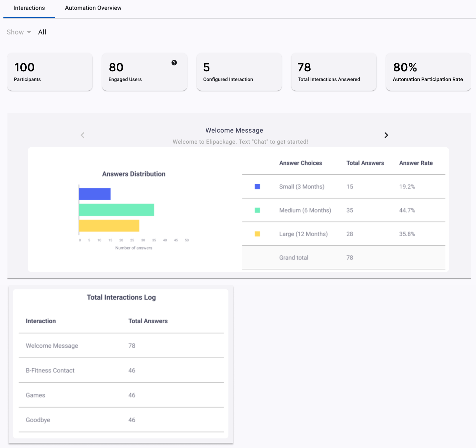Click the blue bar in Answers Distribution chart

(95, 194)
